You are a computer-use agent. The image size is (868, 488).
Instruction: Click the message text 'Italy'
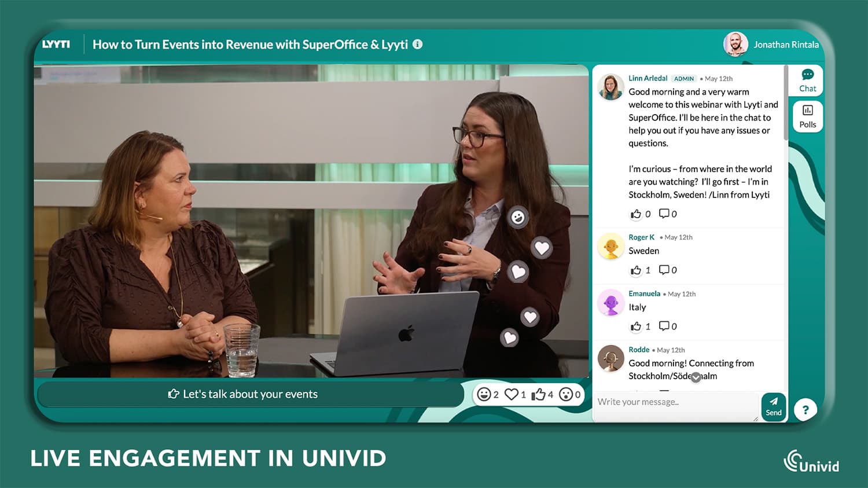point(637,307)
